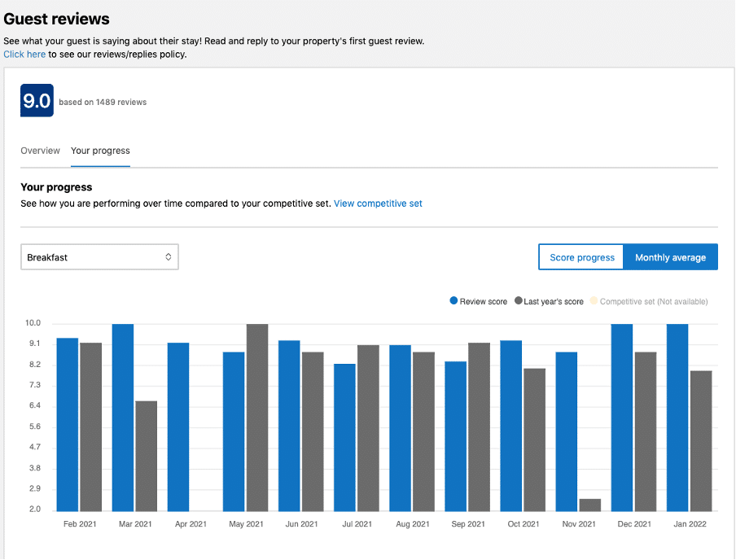This screenshot has width=736, height=560.
Task: Click the Oct 2021 axis label
Action: [524, 524]
